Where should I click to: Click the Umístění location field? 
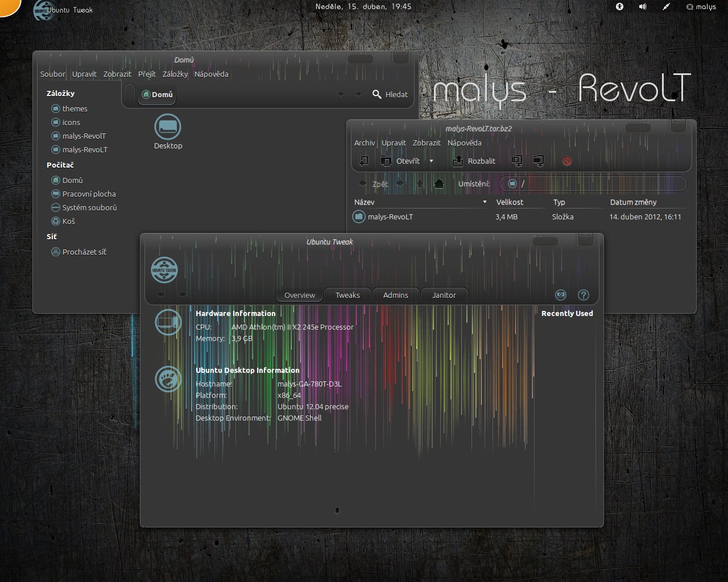(x=593, y=184)
